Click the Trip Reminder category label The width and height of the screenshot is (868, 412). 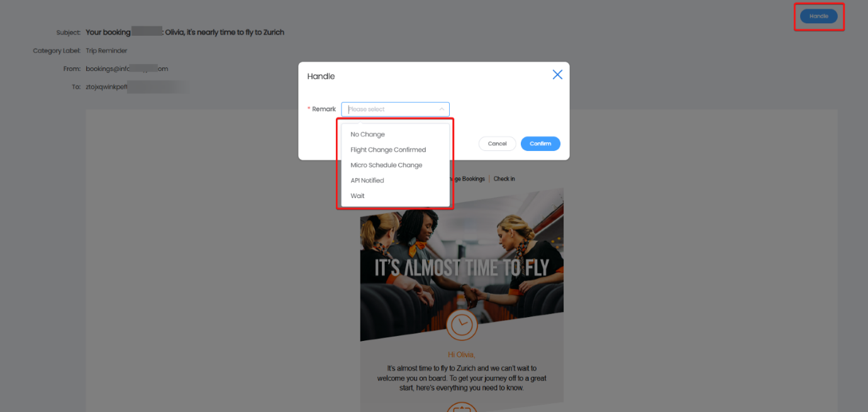tap(106, 50)
